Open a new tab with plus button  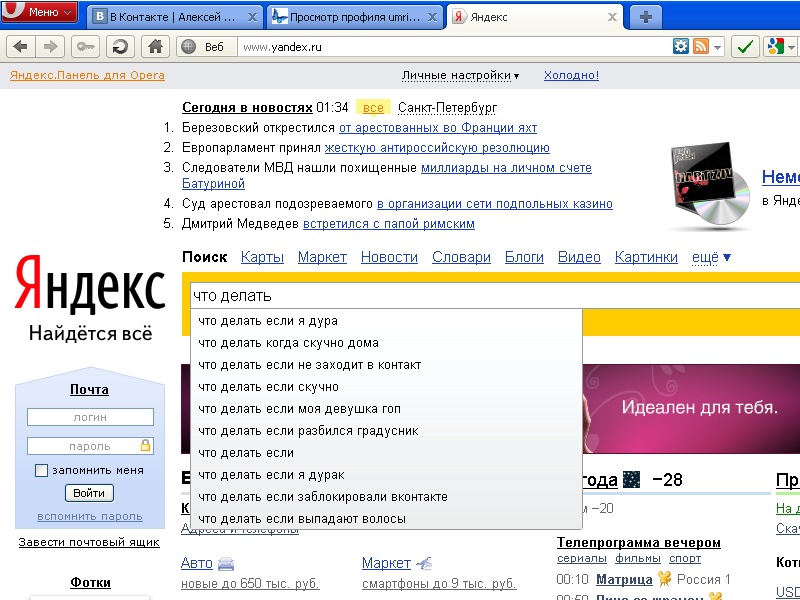coord(646,16)
